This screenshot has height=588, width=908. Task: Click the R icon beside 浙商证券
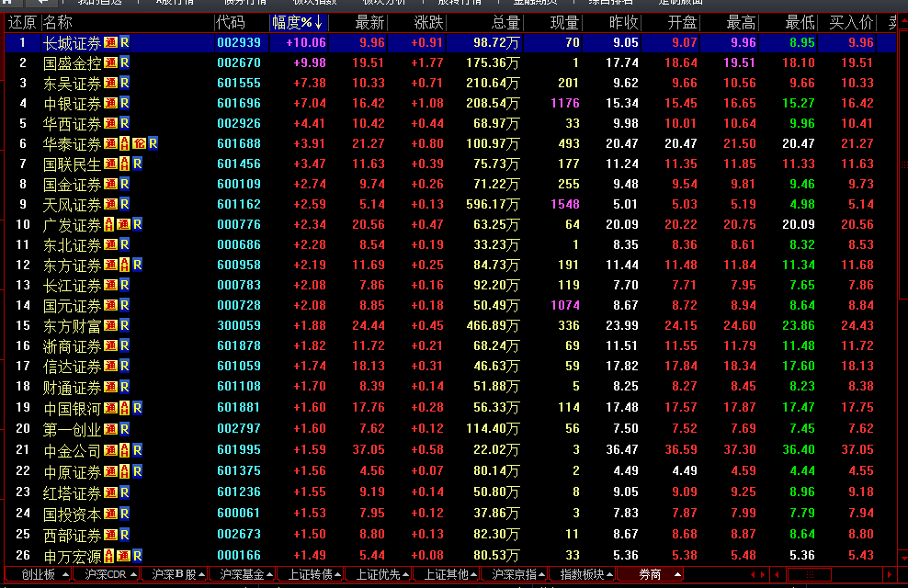[124, 346]
